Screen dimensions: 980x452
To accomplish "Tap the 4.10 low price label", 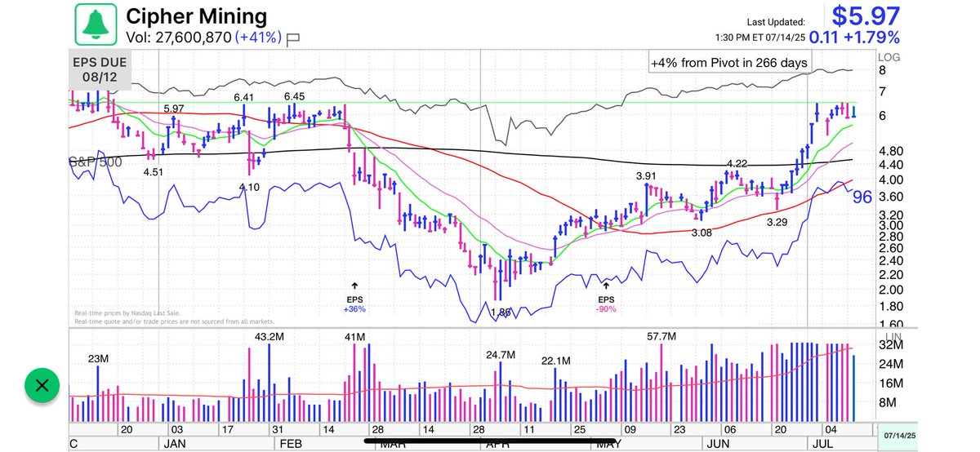I will tap(249, 188).
